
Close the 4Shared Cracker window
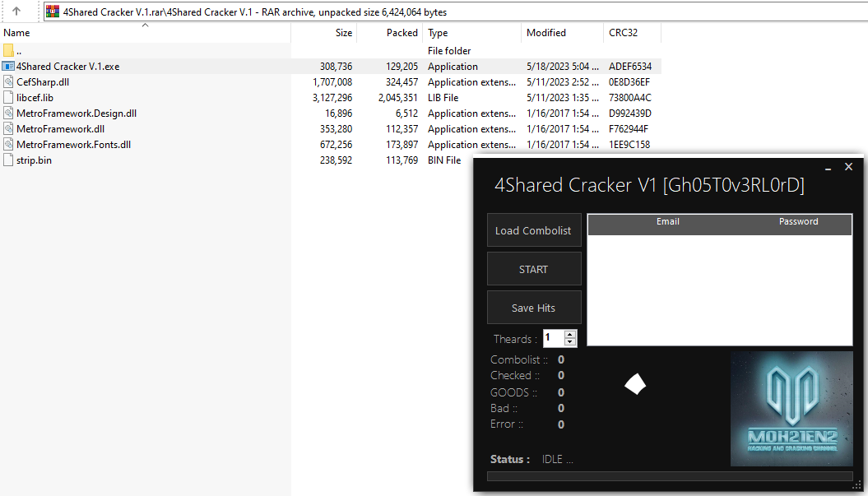click(x=848, y=167)
